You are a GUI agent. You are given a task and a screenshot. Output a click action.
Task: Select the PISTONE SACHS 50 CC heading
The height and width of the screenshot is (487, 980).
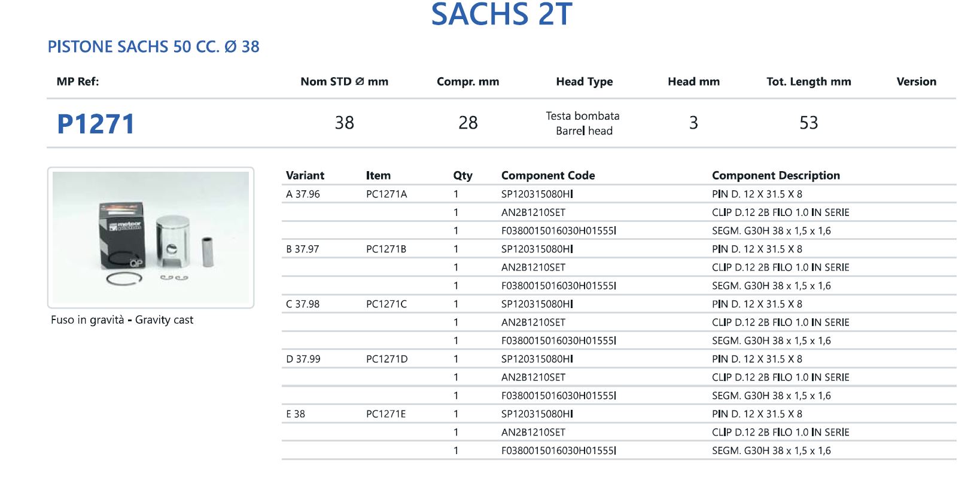(x=154, y=47)
